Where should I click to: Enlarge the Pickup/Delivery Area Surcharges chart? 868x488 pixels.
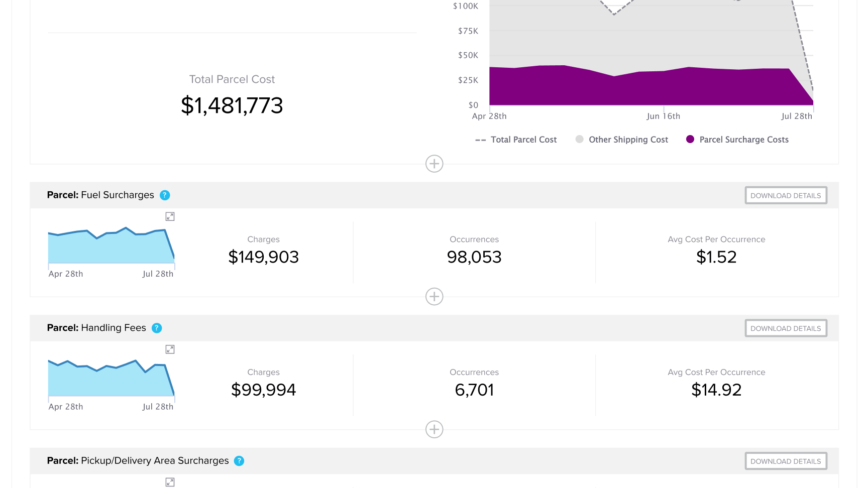(170, 482)
